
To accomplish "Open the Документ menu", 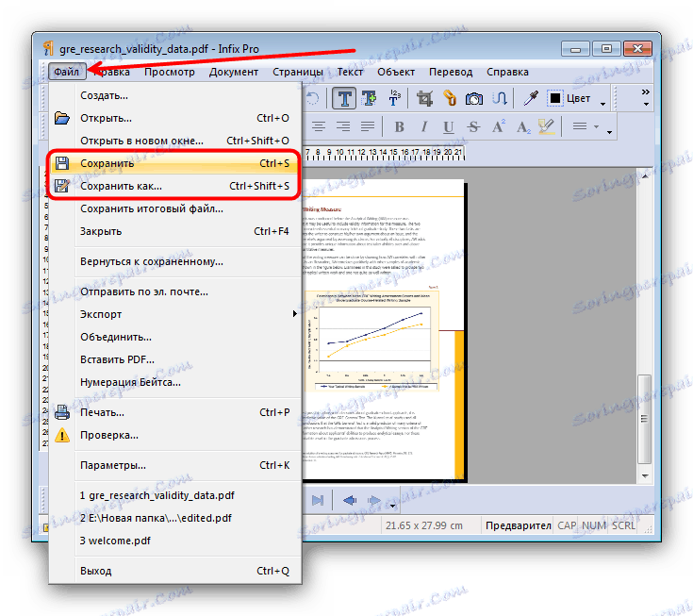I will (x=234, y=72).
